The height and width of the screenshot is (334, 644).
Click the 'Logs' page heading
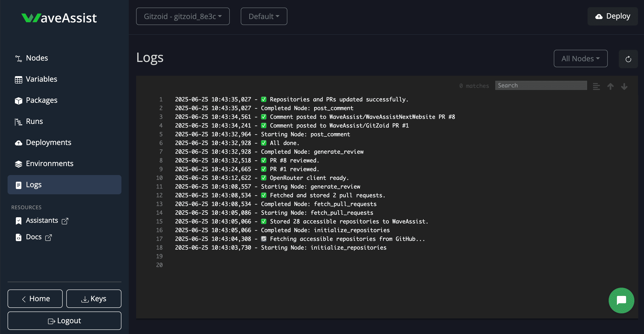pos(150,58)
